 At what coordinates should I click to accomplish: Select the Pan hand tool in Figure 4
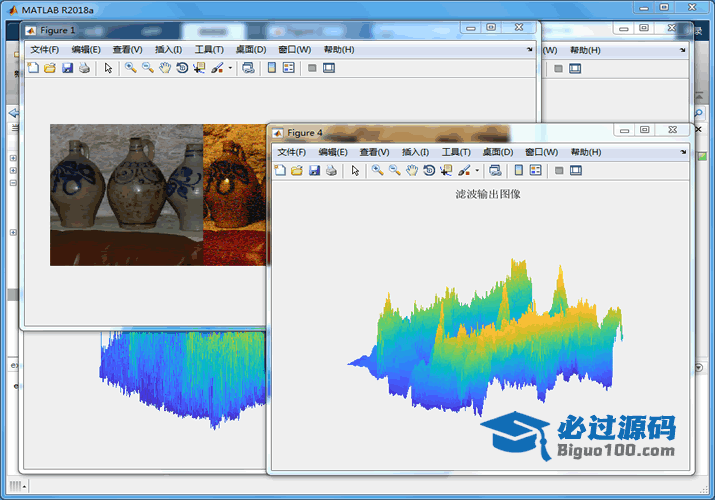[411, 171]
